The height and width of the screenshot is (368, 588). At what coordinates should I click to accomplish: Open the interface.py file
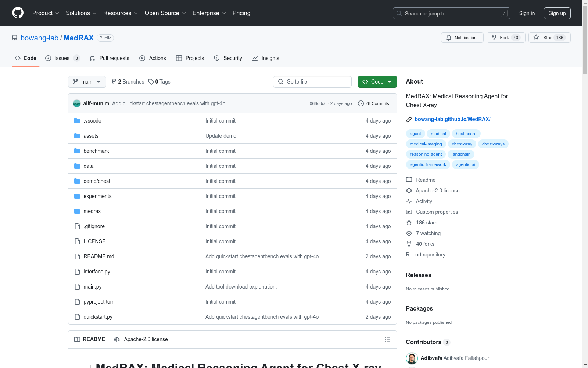click(97, 272)
